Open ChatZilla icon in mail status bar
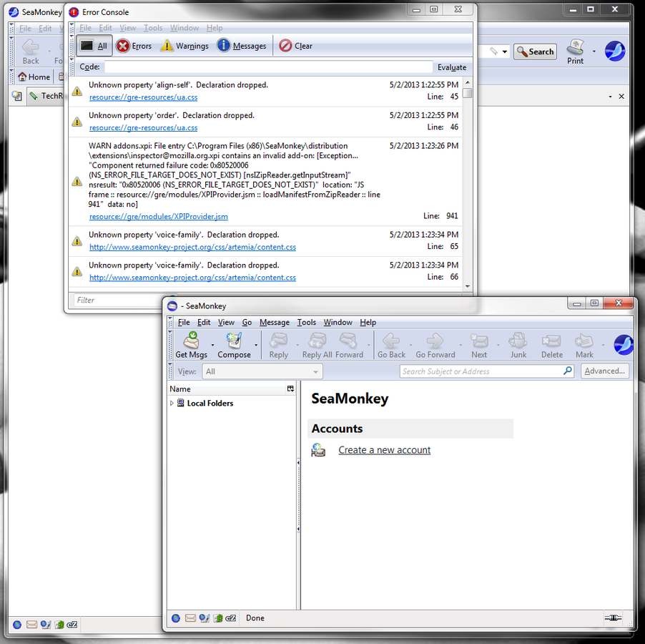The image size is (645, 644). coord(231,618)
